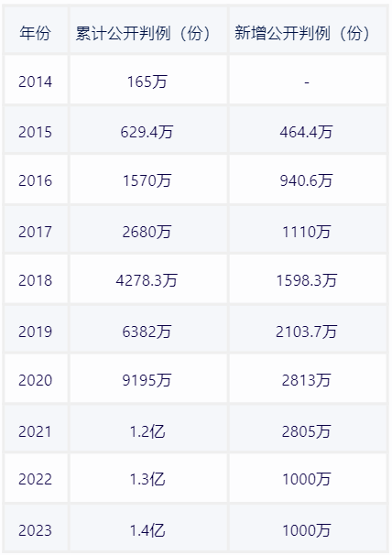Select the 1598.3万 cell

tap(308, 278)
